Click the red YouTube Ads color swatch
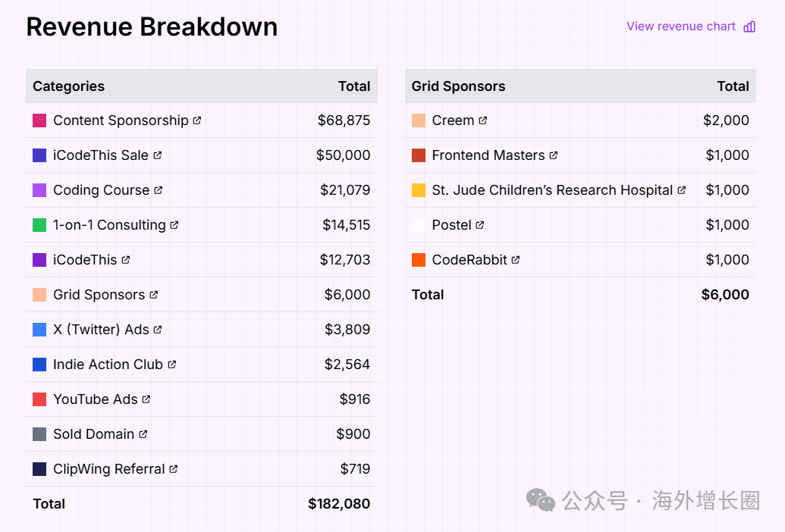785x532 pixels. coord(39,399)
